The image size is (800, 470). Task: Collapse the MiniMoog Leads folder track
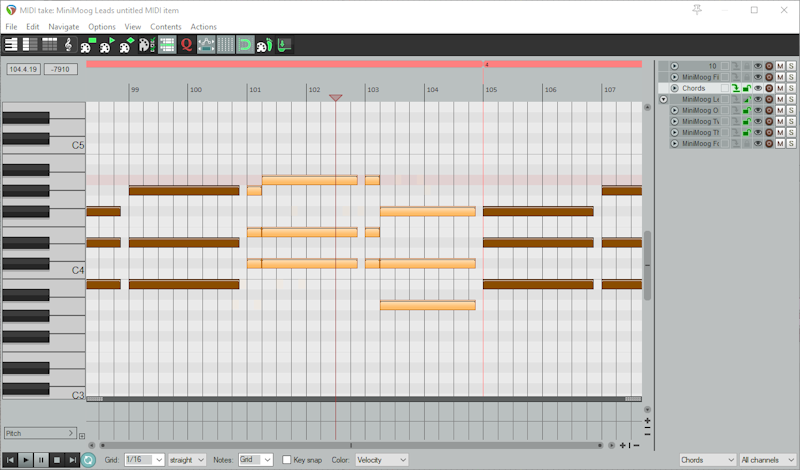[x=663, y=99]
